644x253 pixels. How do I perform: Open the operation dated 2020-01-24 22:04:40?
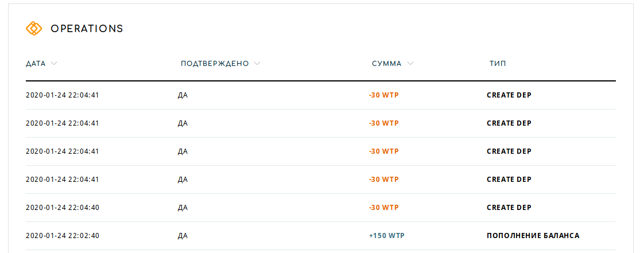(x=321, y=208)
